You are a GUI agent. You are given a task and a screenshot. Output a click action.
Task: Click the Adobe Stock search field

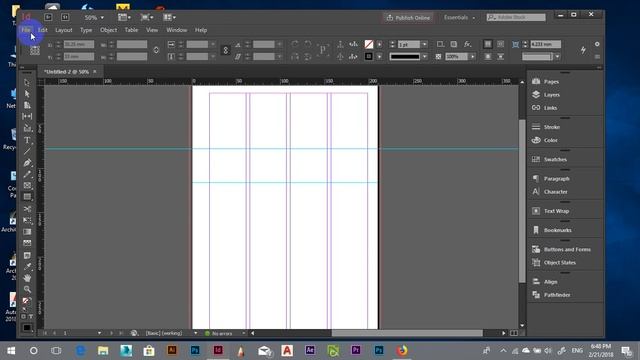click(516, 18)
